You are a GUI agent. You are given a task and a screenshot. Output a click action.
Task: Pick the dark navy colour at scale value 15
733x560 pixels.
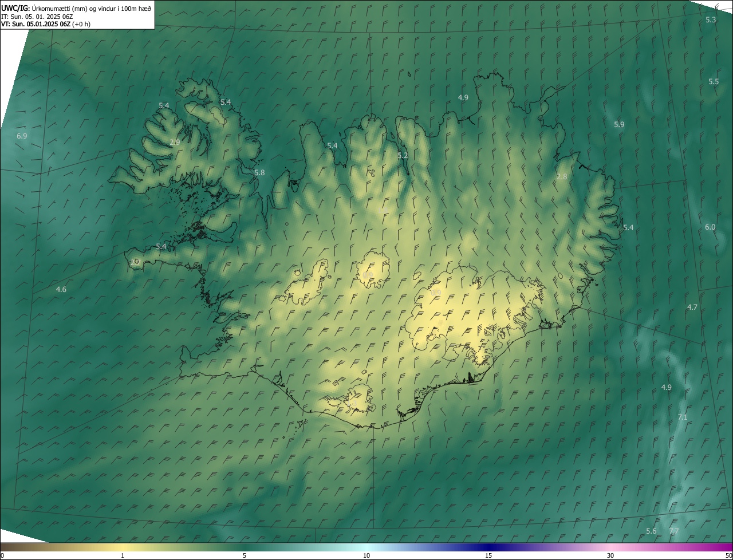coord(488,547)
